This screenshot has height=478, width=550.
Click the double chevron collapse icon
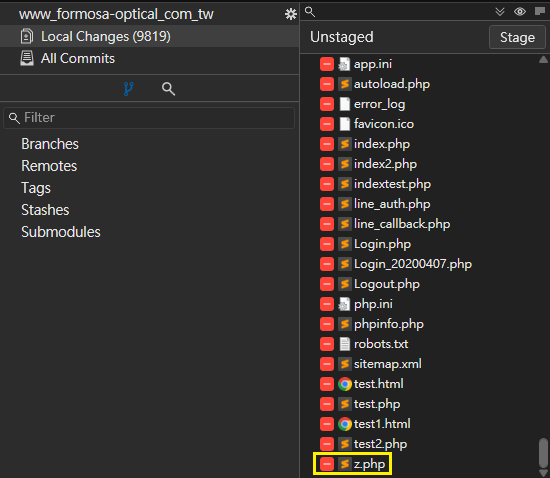499,12
